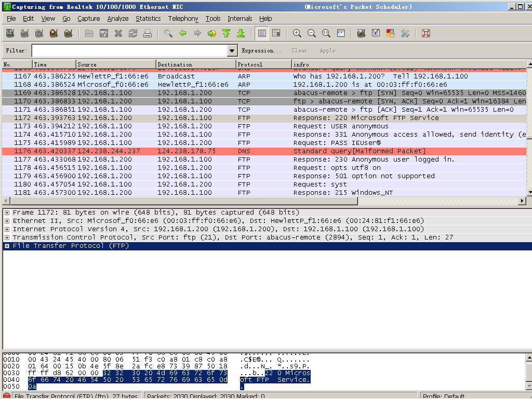Expand Ethernet II tree node
Viewport: 532px width, 399px height.
point(7,221)
